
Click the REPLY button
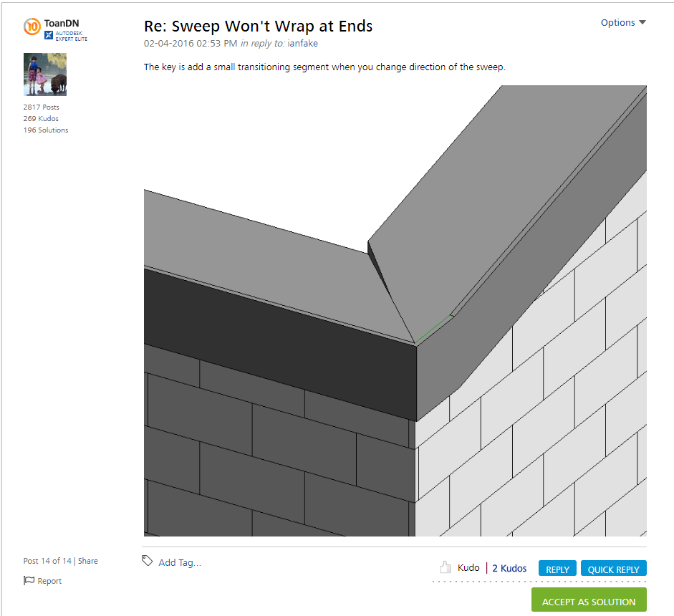click(557, 568)
